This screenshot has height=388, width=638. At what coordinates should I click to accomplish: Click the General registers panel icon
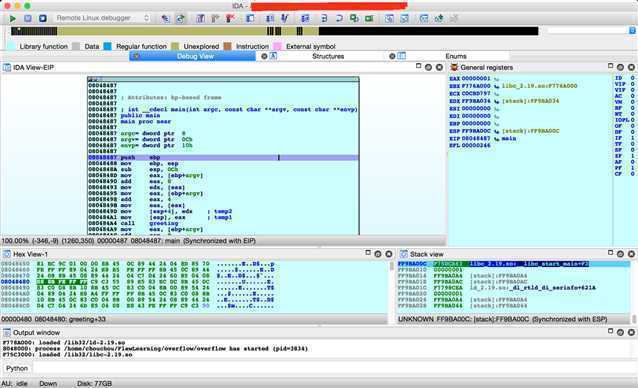[x=454, y=67]
